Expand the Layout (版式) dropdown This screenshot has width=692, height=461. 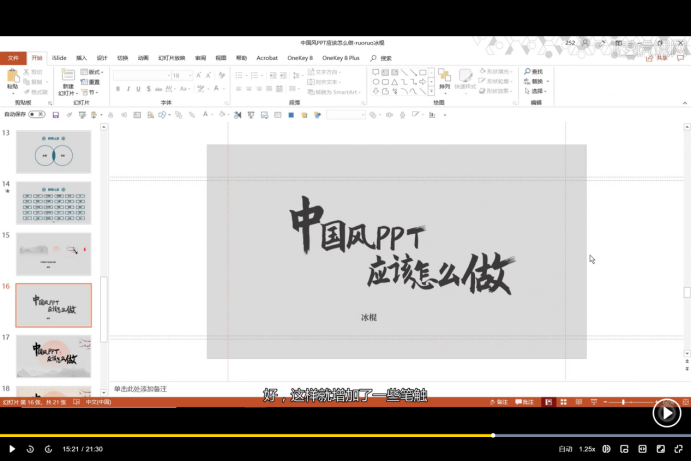click(92, 72)
